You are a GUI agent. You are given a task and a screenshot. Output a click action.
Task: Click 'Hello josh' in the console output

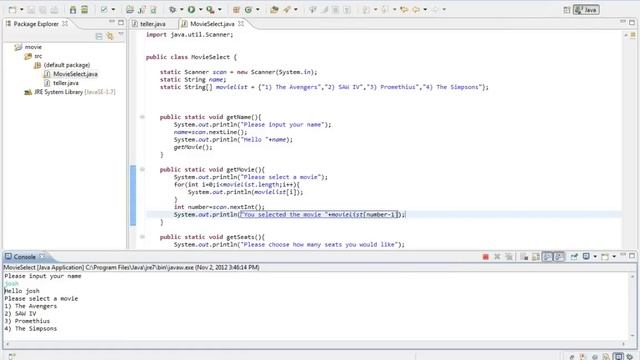(22, 291)
